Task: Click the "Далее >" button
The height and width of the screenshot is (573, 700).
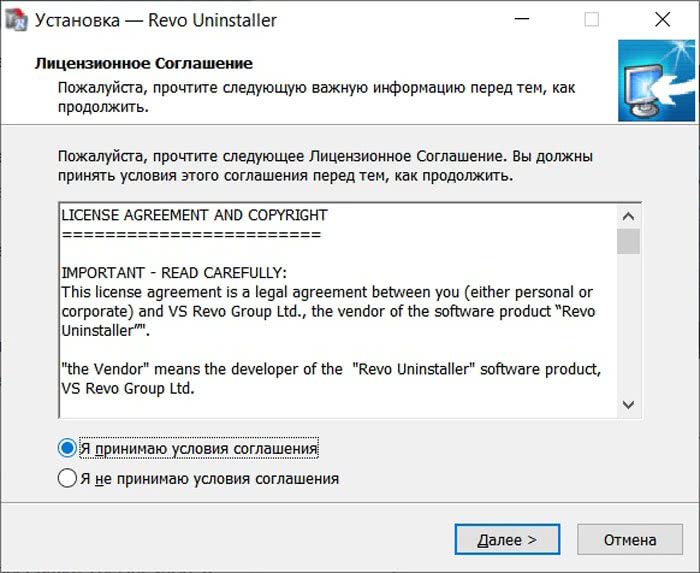Action: click(x=507, y=540)
